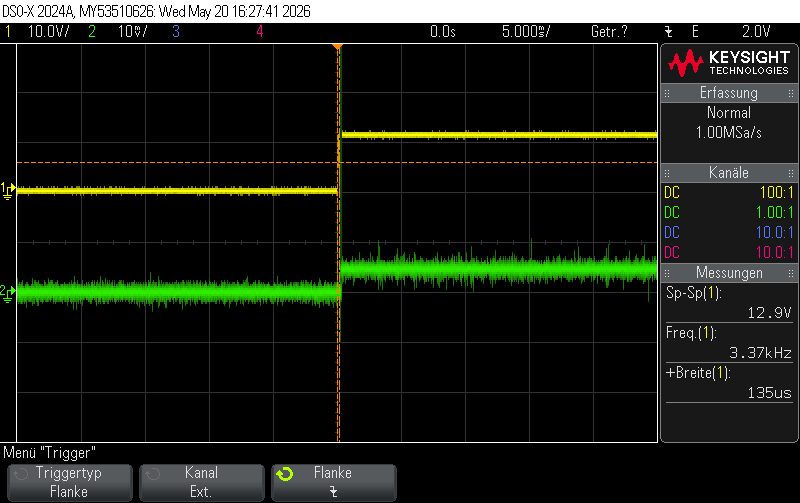The width and height of the screenshot is (800, 503).
Task: Select channel 1 ground reference marker
Action: [8, 191]
